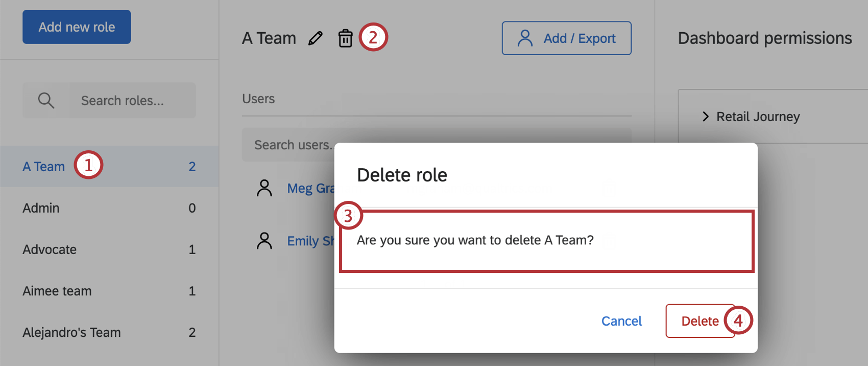This screenshot has height=366, width=868.
Task: Cancel the Delete role dialog
Action: (621, 321)
